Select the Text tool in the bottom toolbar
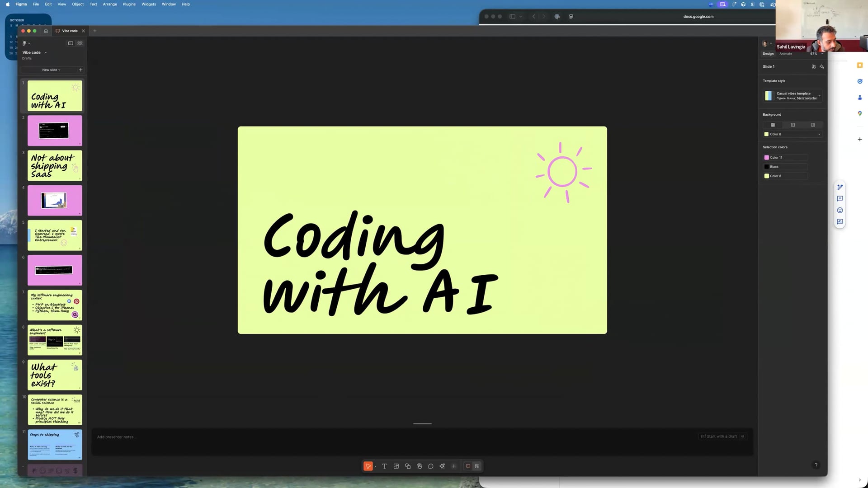868x488 pixels. 384,466
